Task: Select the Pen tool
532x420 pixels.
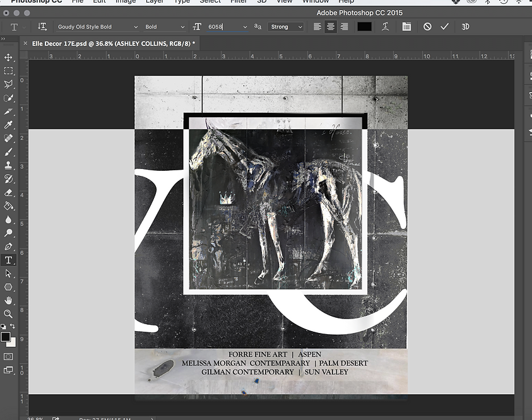Action: [x=9, y=247]
